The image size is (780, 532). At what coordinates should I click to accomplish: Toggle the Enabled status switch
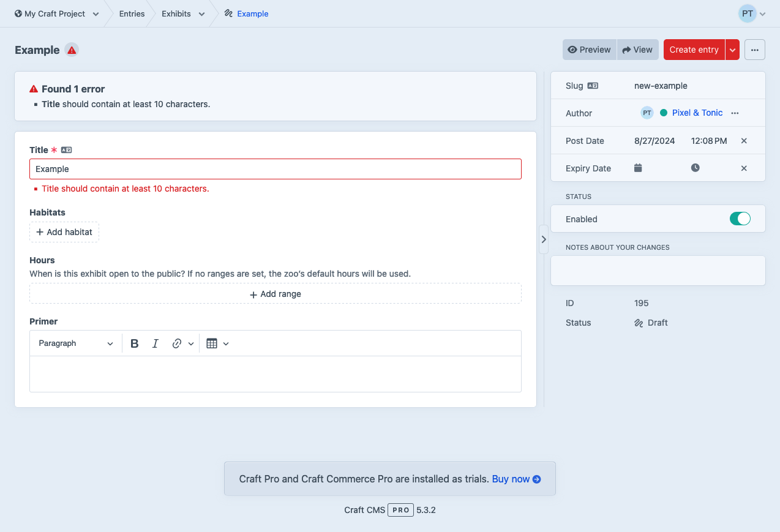pos(740,219)
